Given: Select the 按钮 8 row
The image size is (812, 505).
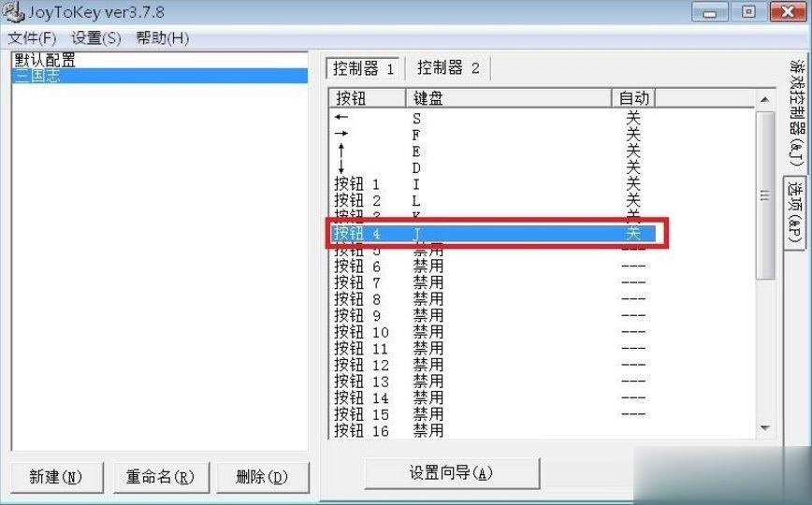Looking at the screenshot, I should click(493, 299).
